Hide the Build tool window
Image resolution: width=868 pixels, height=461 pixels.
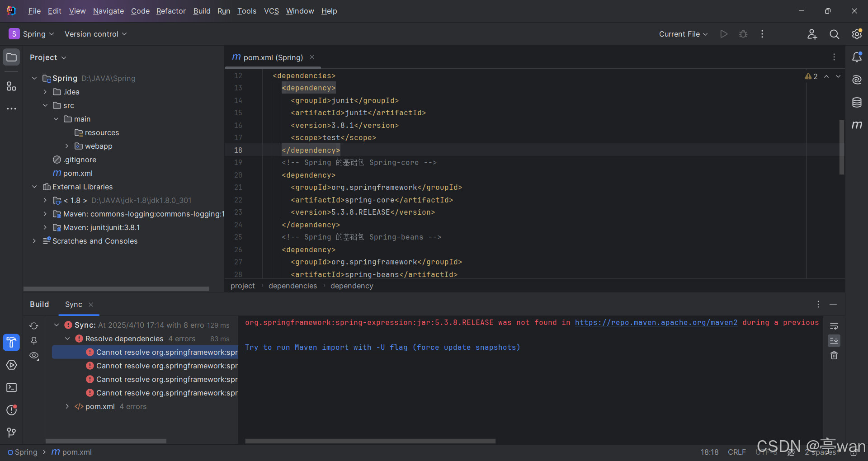pos(833,304)
